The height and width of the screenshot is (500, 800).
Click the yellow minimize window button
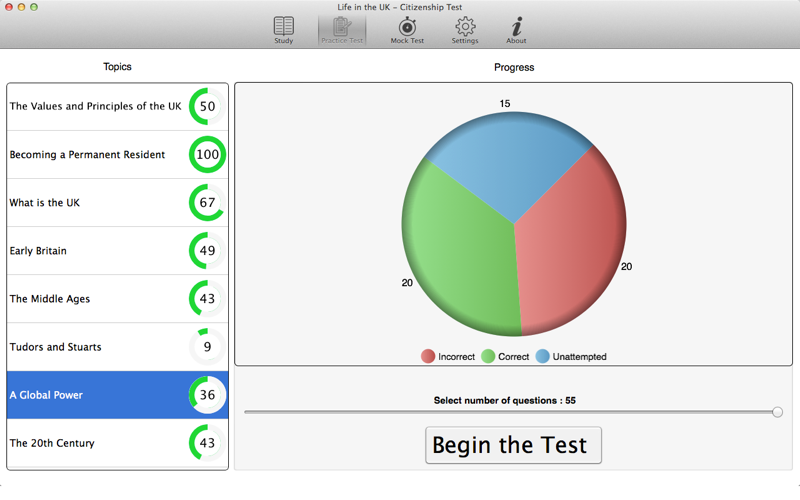pyautogui.click(x=21, y=7)
